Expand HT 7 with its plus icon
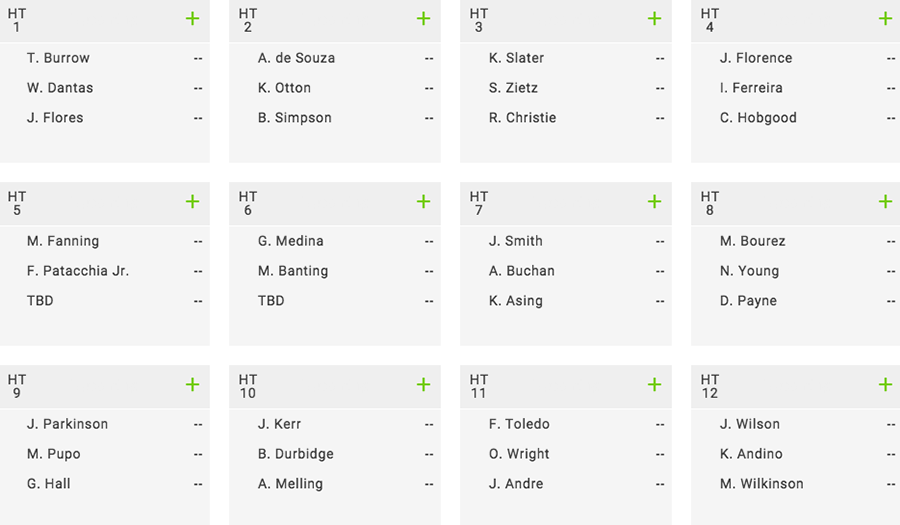The image size is (900, 525). click(x=654, y=201)
